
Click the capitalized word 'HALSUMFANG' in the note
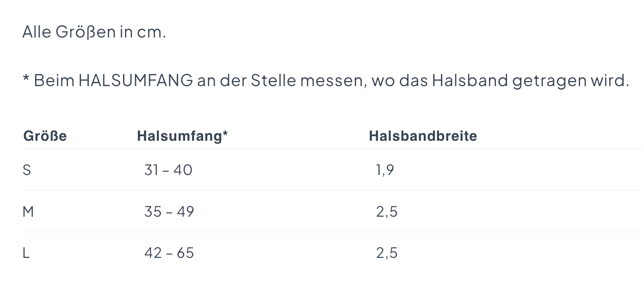(x=136, y=81)
